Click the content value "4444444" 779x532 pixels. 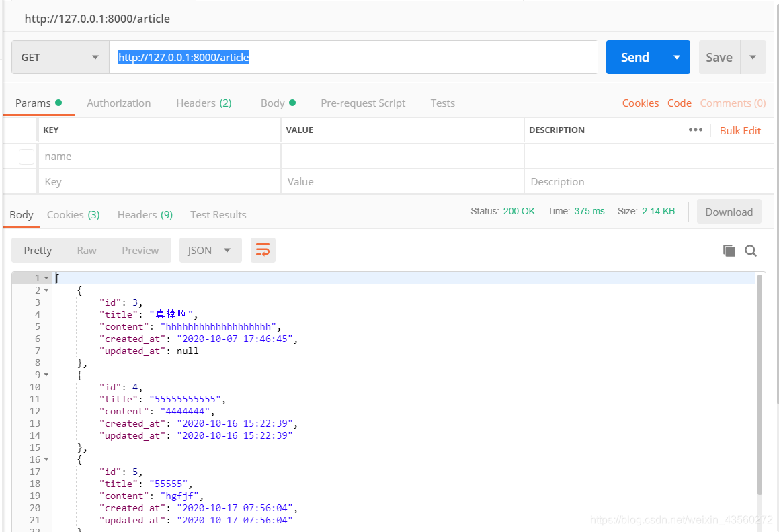pos(186,411)
